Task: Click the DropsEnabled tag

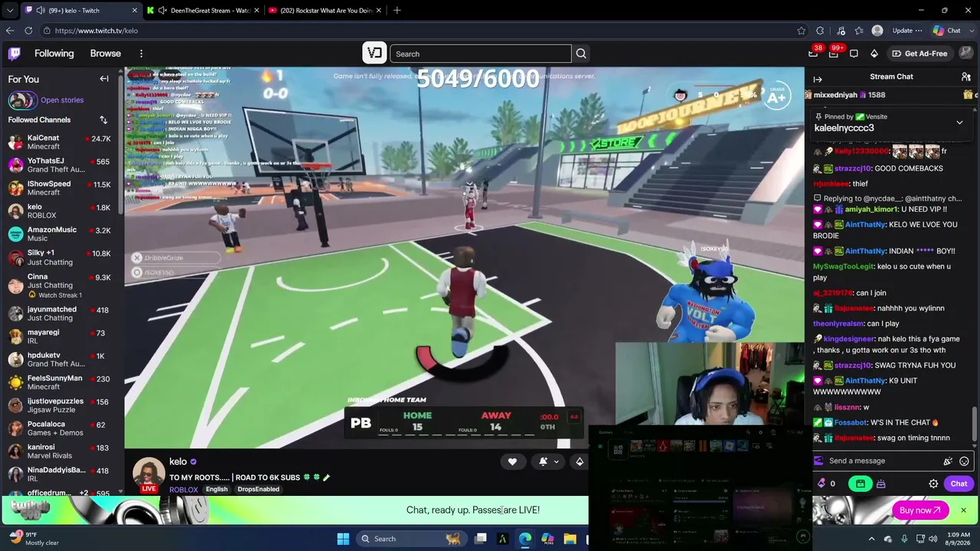Action: [x=258, y=490]
